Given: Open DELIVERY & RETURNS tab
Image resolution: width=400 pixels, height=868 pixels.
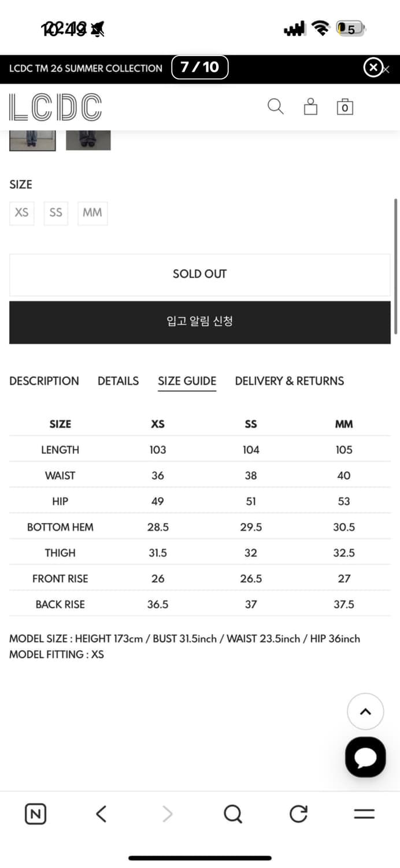Looking at the screenshot, I should pyautogui.click(x=289, y=381).
